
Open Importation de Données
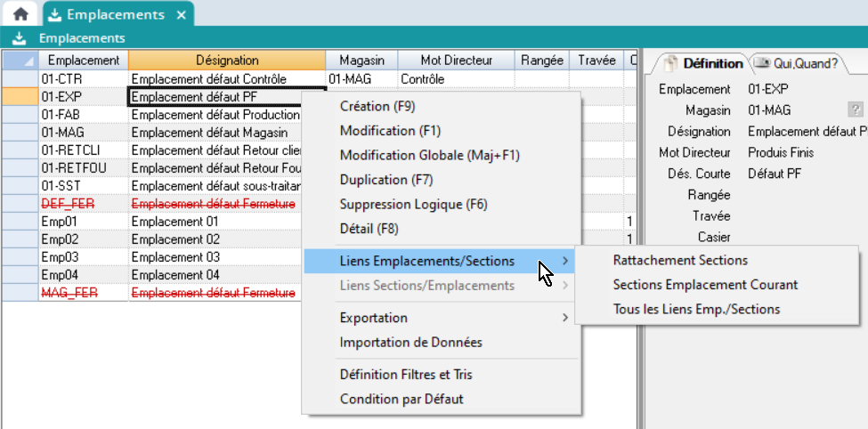click(x=411, y=343)
